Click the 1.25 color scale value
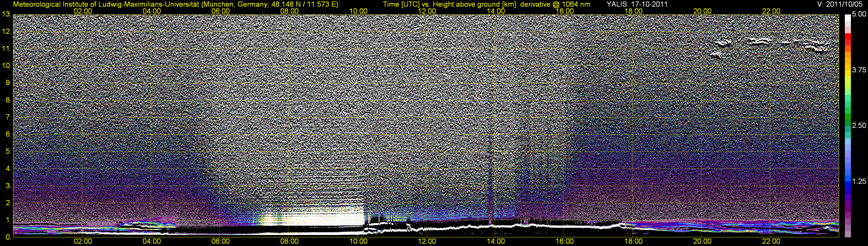 859,181
